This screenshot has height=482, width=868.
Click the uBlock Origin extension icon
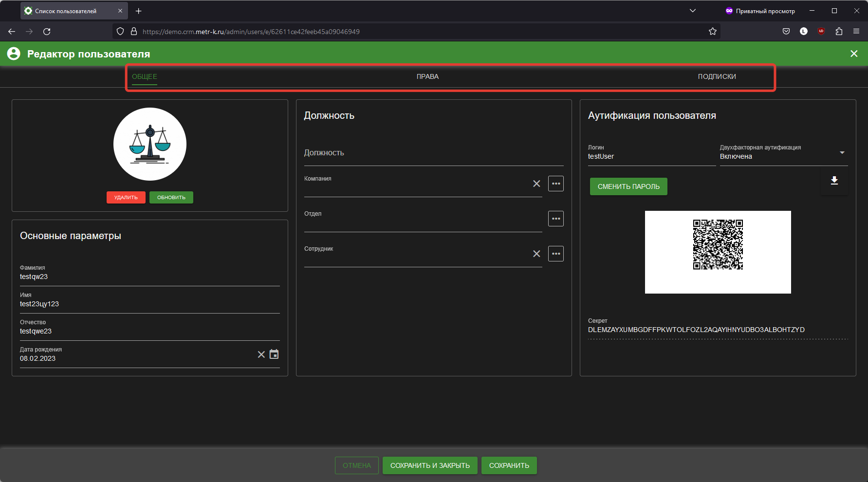(x=821, y=31)
